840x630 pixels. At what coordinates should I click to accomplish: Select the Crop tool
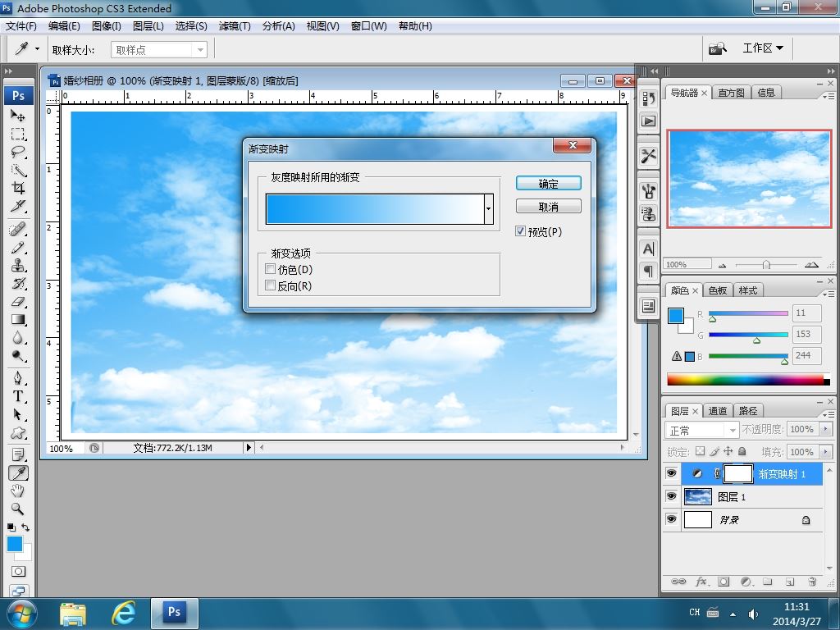coord(18,188)
